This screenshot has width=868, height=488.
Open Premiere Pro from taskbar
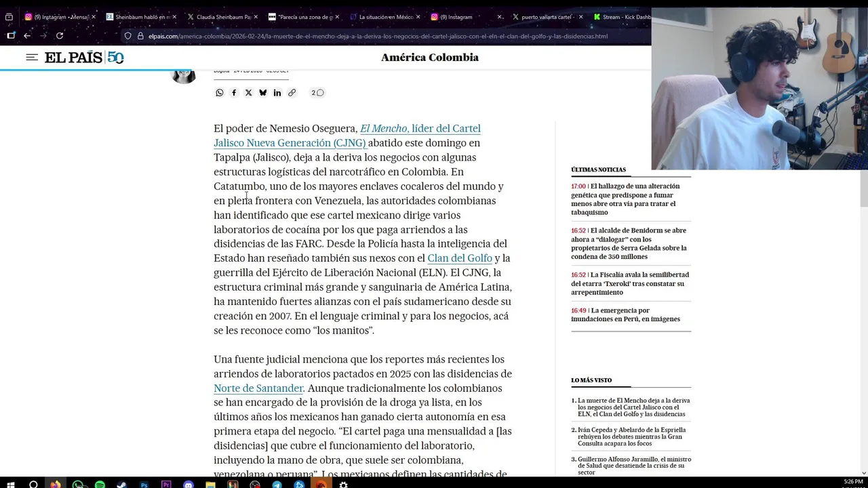(166, 485)
